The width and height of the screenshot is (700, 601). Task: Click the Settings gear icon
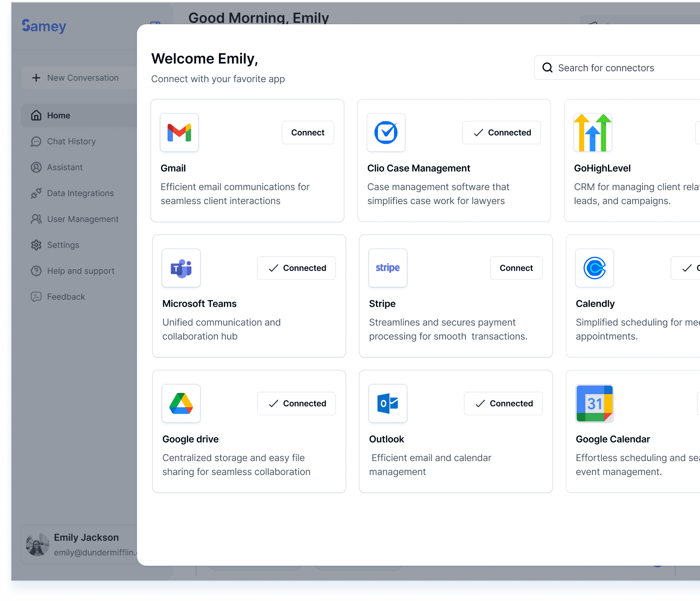[36, 245]
